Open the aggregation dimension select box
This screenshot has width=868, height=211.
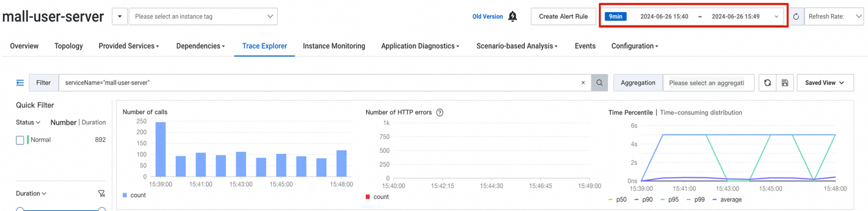click(x=709, y=83)
